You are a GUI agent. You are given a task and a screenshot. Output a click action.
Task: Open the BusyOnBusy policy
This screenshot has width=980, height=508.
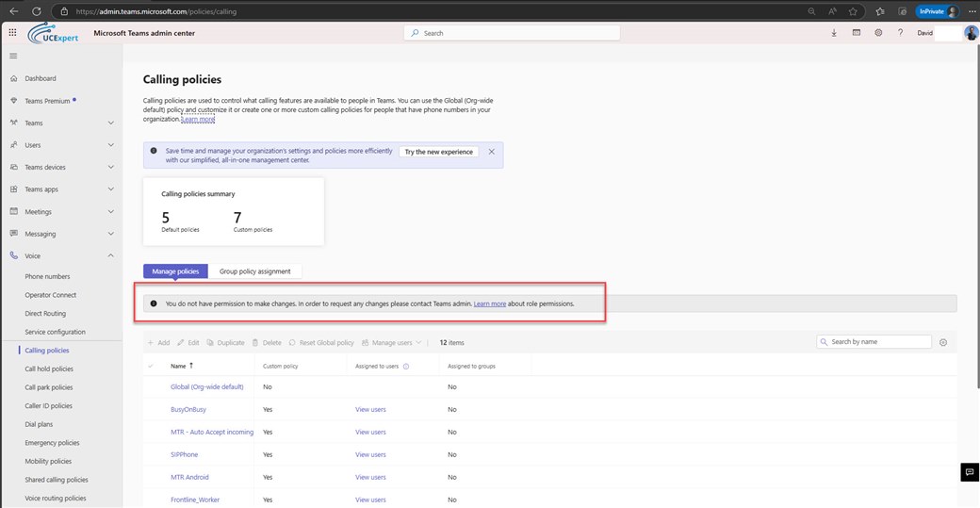coord(188,409)
